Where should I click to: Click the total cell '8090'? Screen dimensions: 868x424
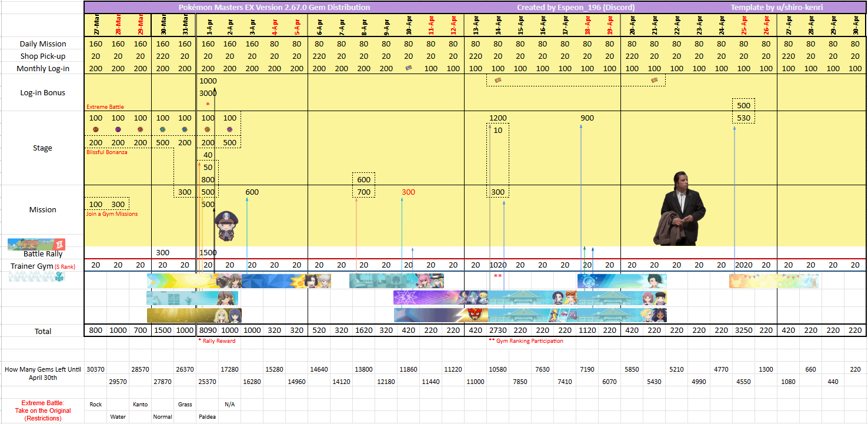[x=208, y=332]
